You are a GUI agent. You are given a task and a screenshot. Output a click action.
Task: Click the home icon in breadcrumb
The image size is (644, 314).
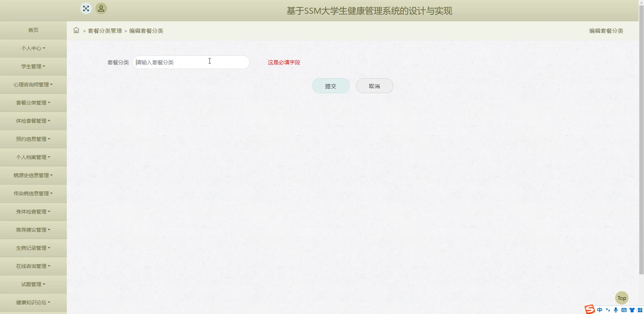(x=76, y=30)
